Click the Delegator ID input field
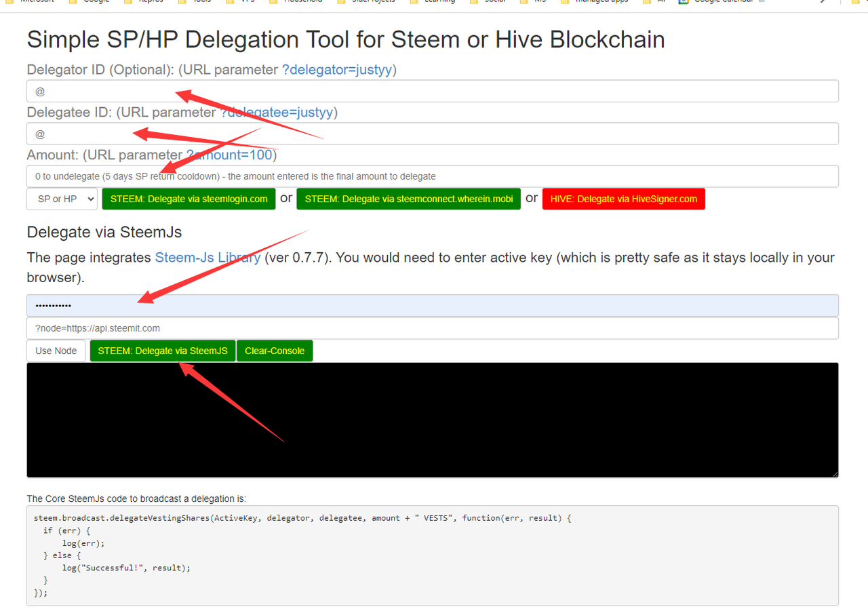868x611 pixels. coord(433,91)
